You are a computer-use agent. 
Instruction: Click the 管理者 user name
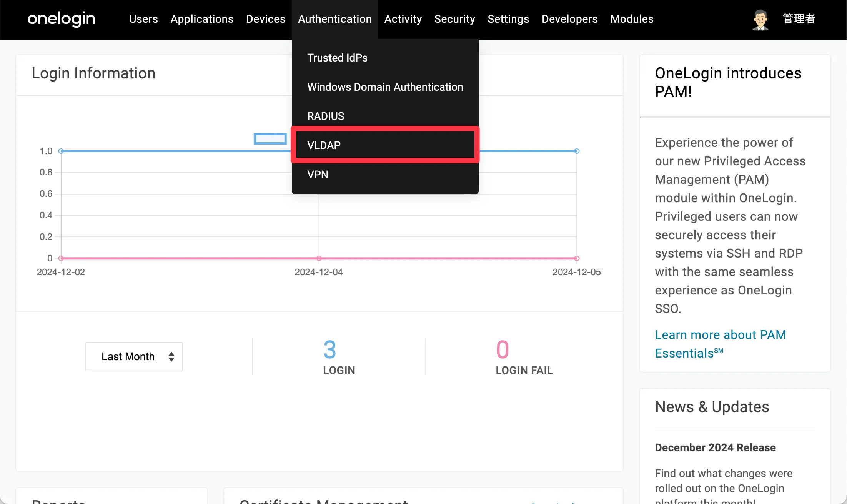tap(799, 19)
